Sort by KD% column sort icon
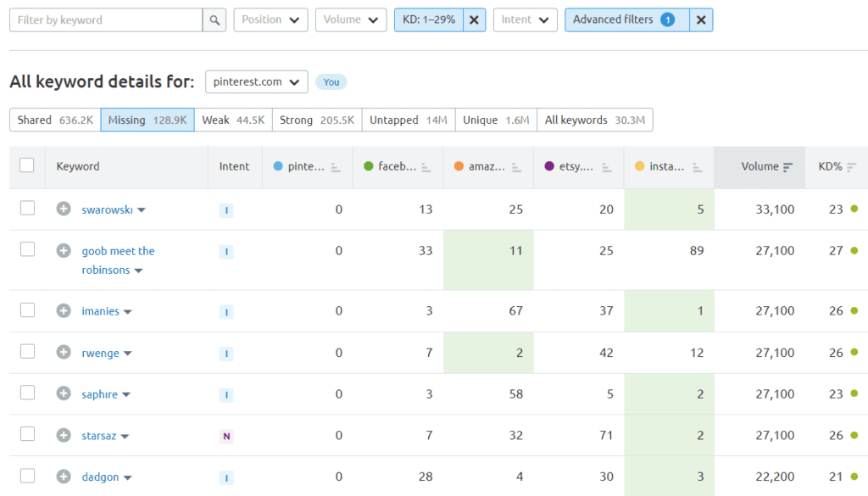This screenshot has height=496, width=868. pos(851,167)
